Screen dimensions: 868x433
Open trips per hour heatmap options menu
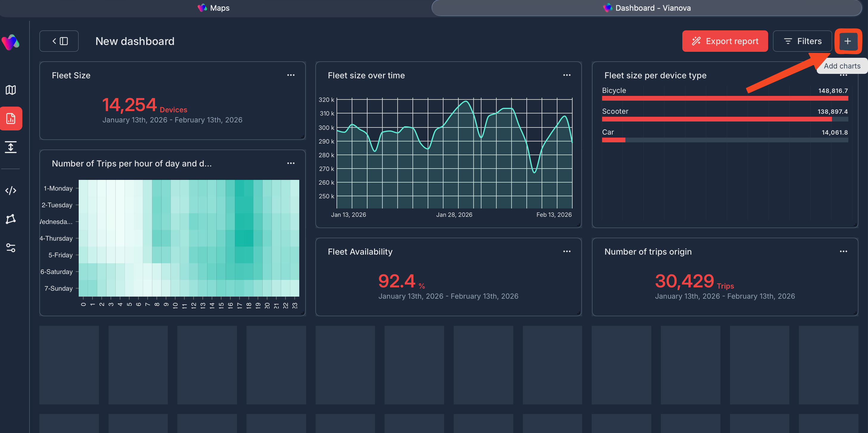291,163
